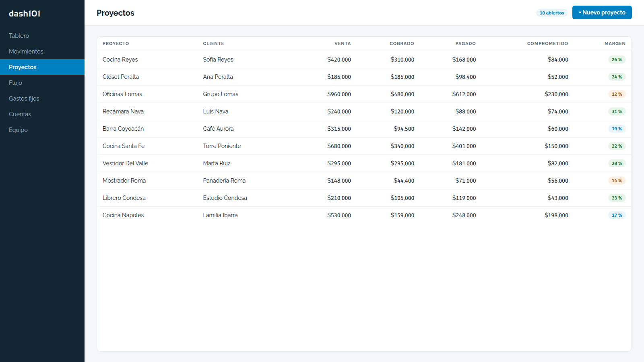Screen dimensions: 644x362
Task: Click the 12 % margin badge
Action: (x=617, y=94)
